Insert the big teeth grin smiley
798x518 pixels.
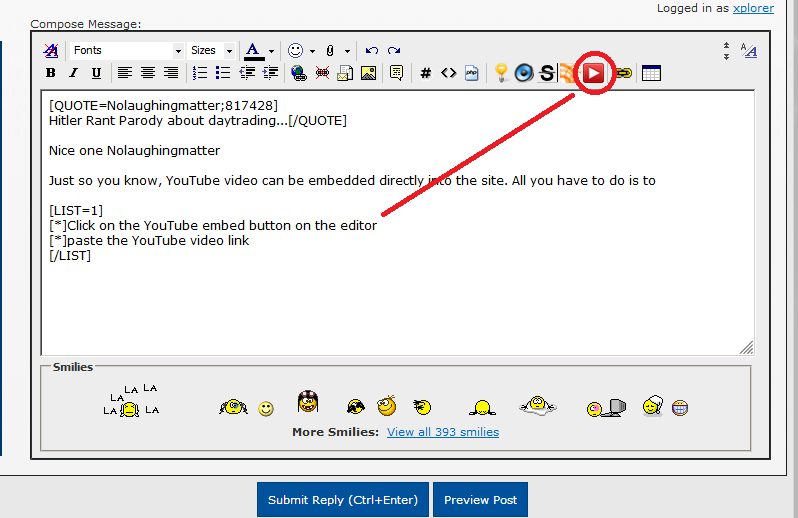[680, 408]
